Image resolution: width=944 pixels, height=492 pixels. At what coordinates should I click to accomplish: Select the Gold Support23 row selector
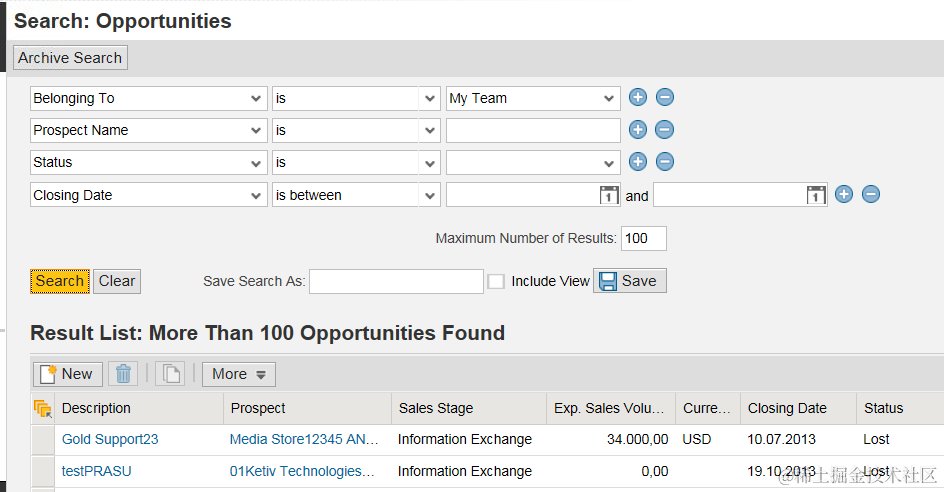43,439
